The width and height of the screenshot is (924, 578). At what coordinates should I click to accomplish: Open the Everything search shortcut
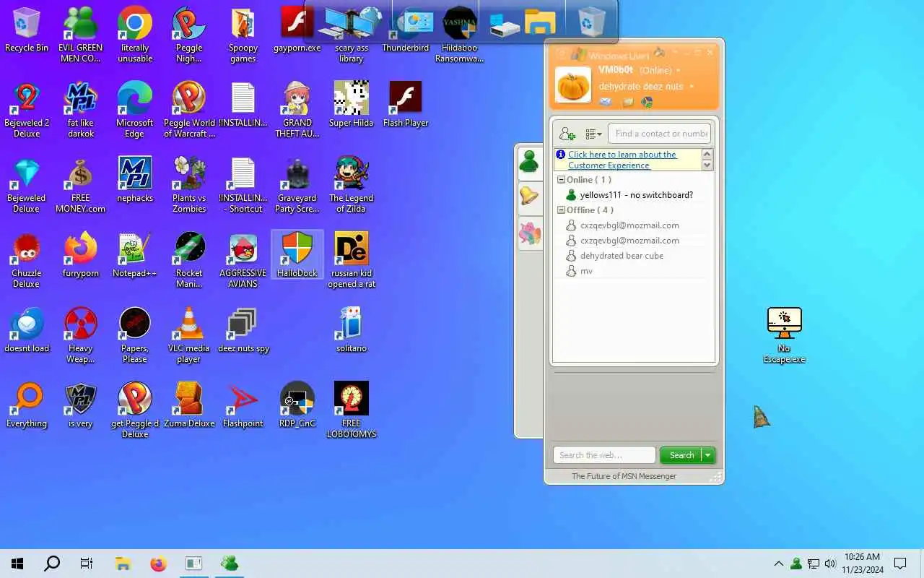[27, 406]
